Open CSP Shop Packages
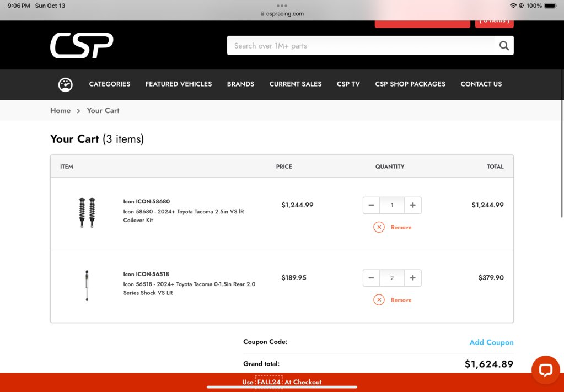The image size is (564, 392). point(410,84)
